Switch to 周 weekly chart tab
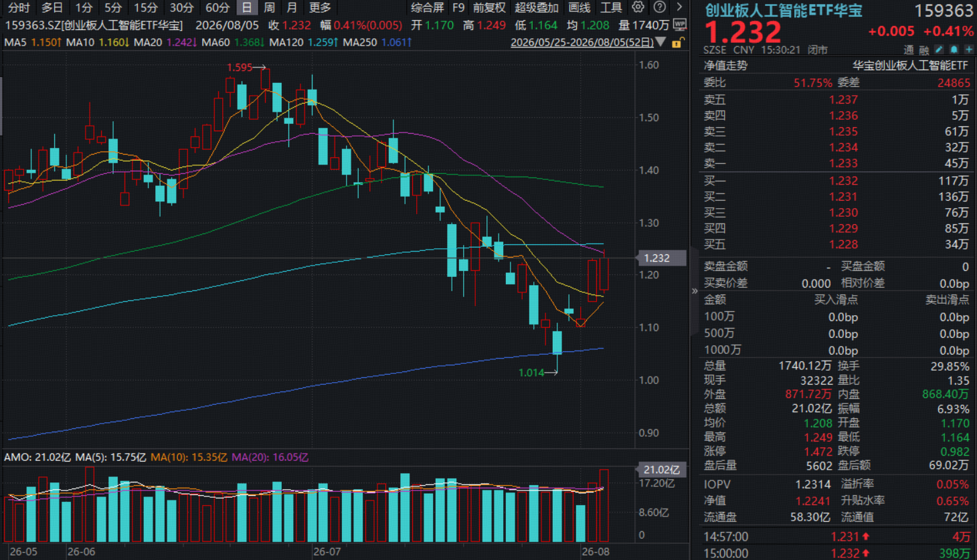Image resolution: width=977 pixels, height=560 pixels. 270,7
